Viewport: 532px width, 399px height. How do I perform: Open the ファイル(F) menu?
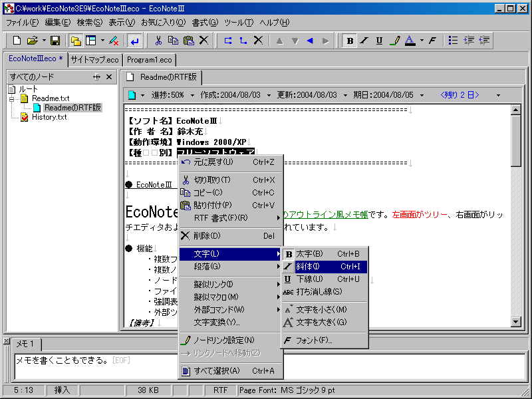[x=22, y=23]
